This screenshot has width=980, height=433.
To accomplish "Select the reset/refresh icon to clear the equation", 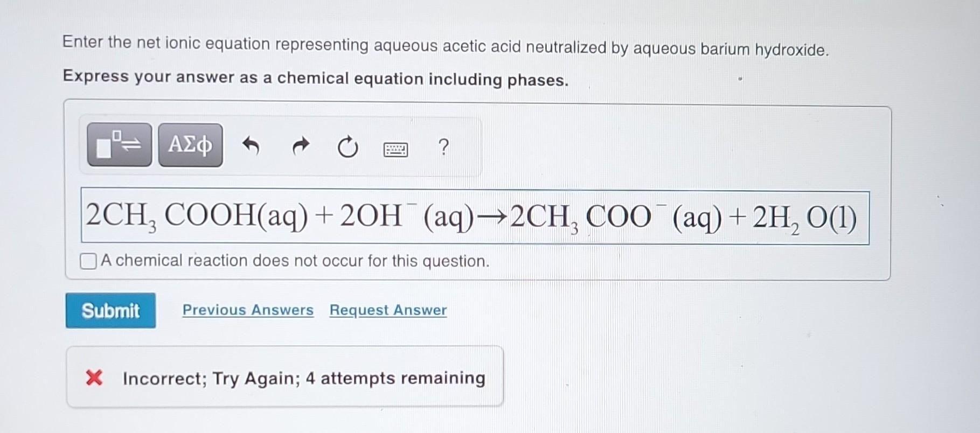I will coord(347,146).
